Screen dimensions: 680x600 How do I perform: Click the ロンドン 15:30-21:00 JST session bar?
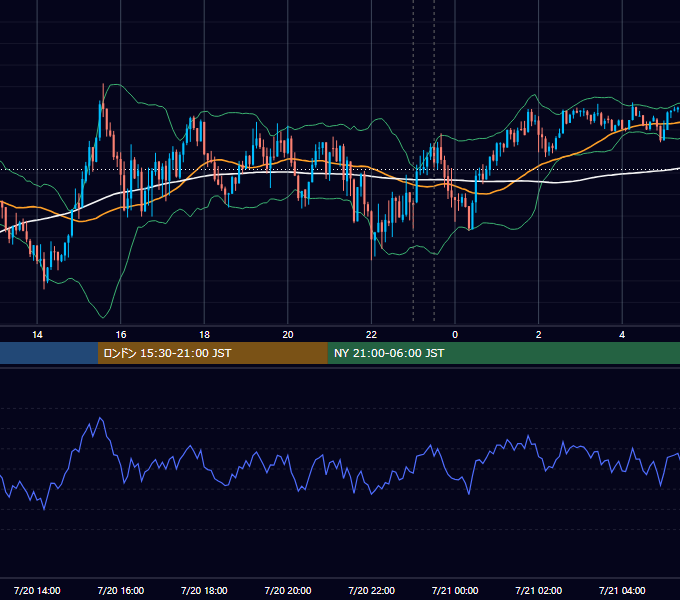coord(212,353)
